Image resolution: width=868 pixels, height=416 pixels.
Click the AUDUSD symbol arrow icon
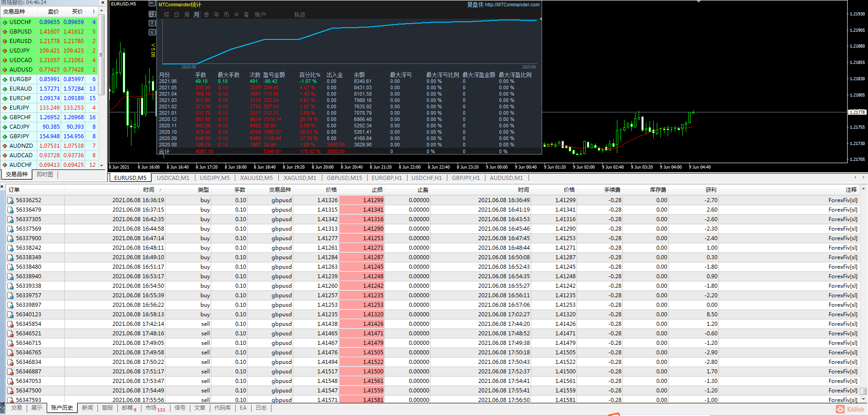[5, 70]
